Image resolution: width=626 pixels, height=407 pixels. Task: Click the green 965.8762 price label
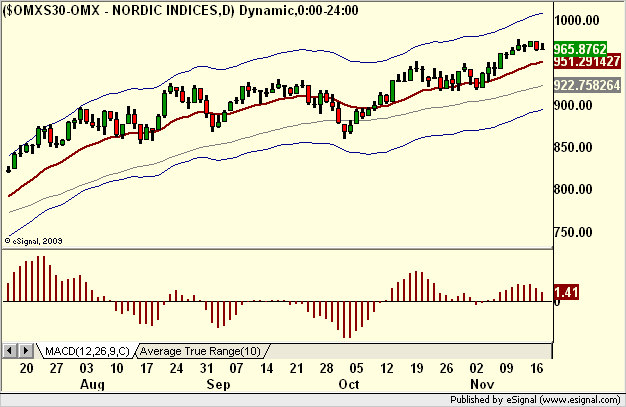point(580,49)
